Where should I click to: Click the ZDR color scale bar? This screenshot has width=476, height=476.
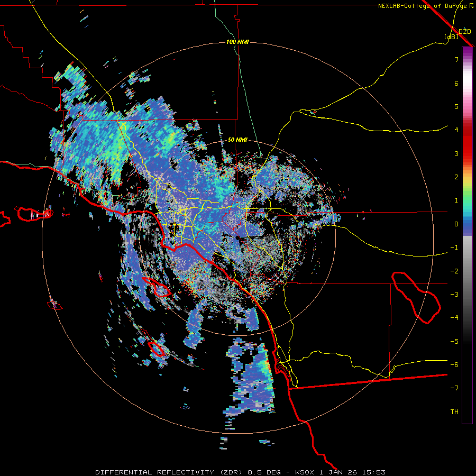point(467,235)
